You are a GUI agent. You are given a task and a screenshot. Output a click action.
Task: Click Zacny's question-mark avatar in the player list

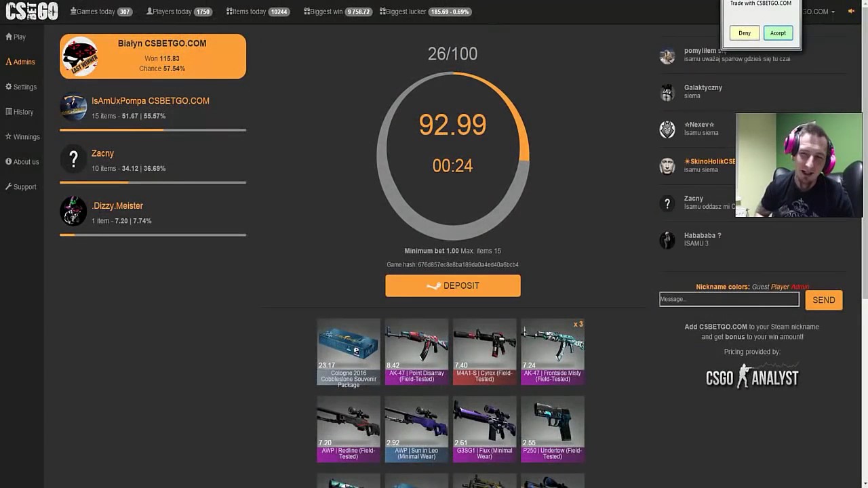pos(73,159)
